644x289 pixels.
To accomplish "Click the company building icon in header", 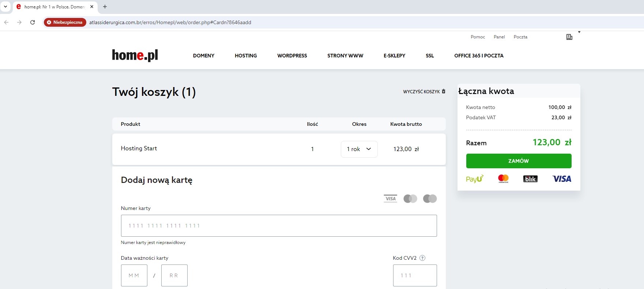I will tap(569, 37).
